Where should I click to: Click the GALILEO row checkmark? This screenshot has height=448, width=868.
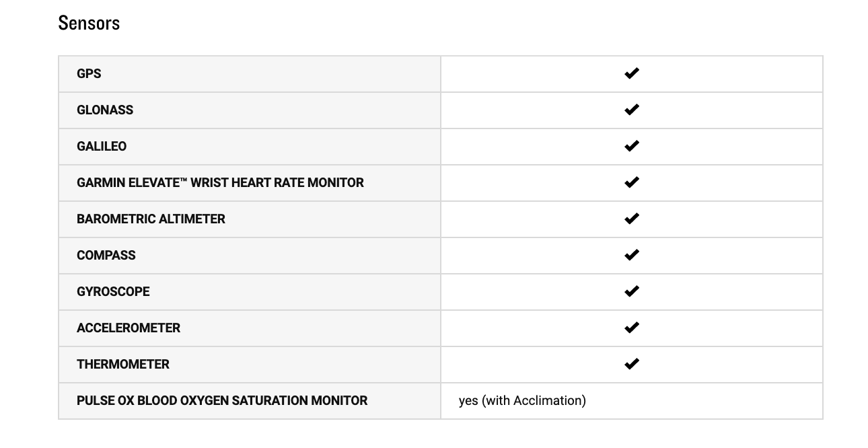coord(631,146)
